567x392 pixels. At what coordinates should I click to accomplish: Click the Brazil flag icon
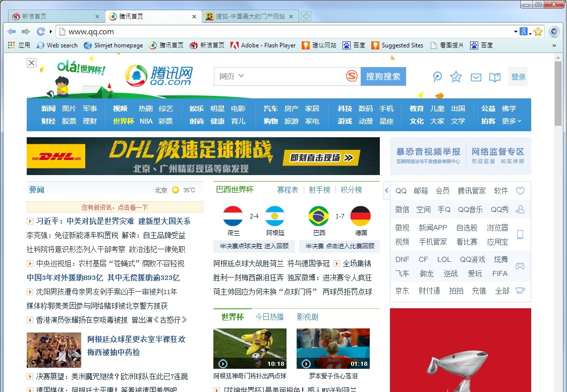tap(319, 216)
